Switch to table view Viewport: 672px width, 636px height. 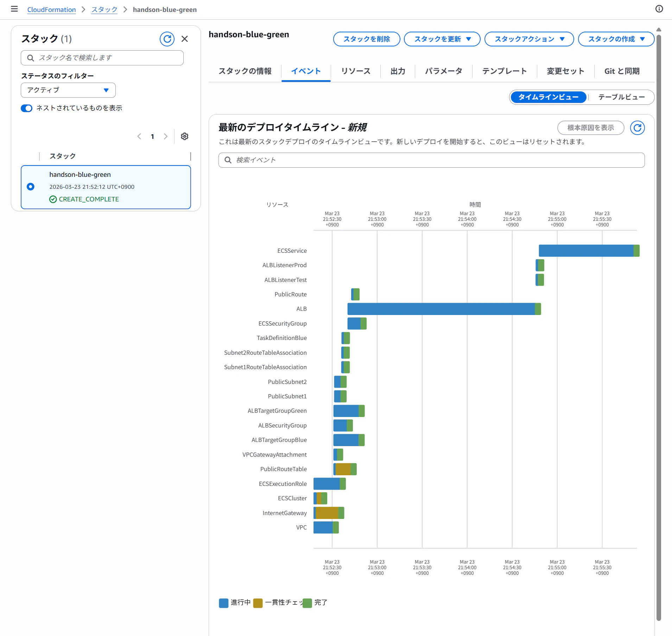coord(621,97)
